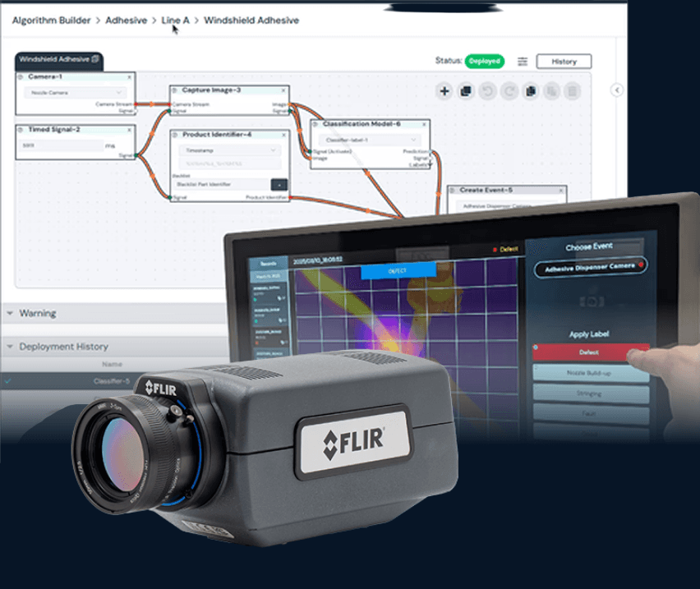Close the Product Identifier-4 node
700x589 pixels.
pyautogui.click(x=283, y=135)
